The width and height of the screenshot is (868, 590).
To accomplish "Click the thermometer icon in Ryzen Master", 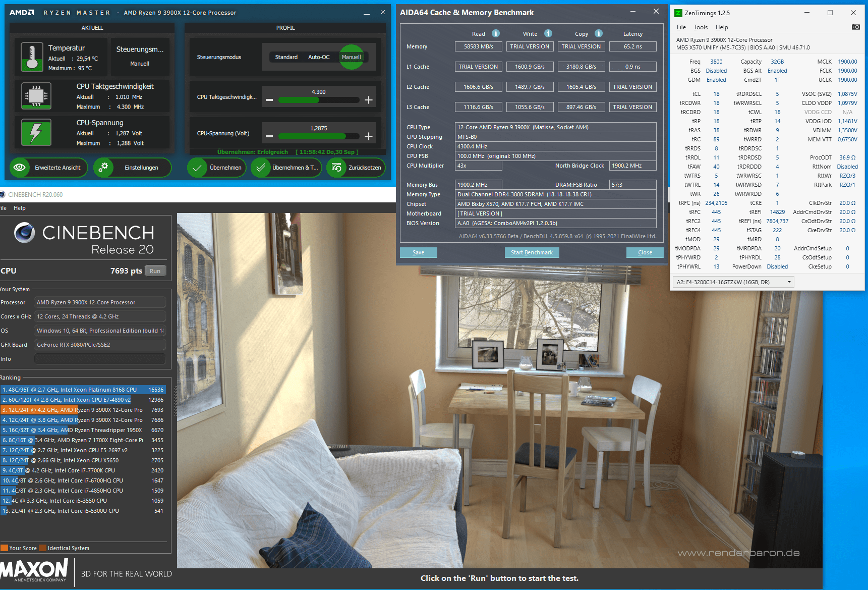I will (32, 57).
